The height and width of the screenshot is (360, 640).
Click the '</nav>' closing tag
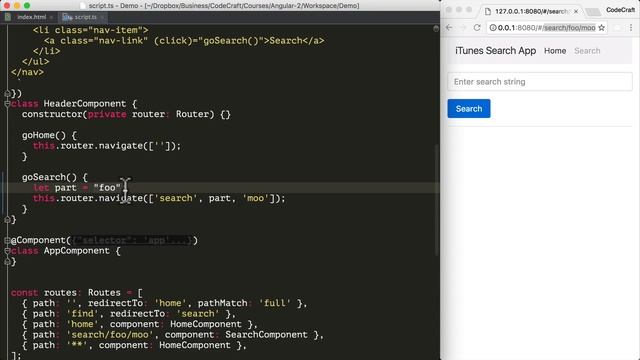[x=27, y=72]
